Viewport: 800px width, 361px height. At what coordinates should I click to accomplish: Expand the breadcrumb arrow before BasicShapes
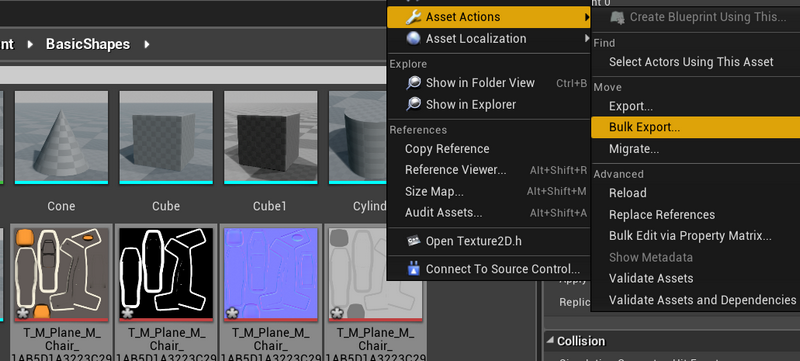(30, 44)
